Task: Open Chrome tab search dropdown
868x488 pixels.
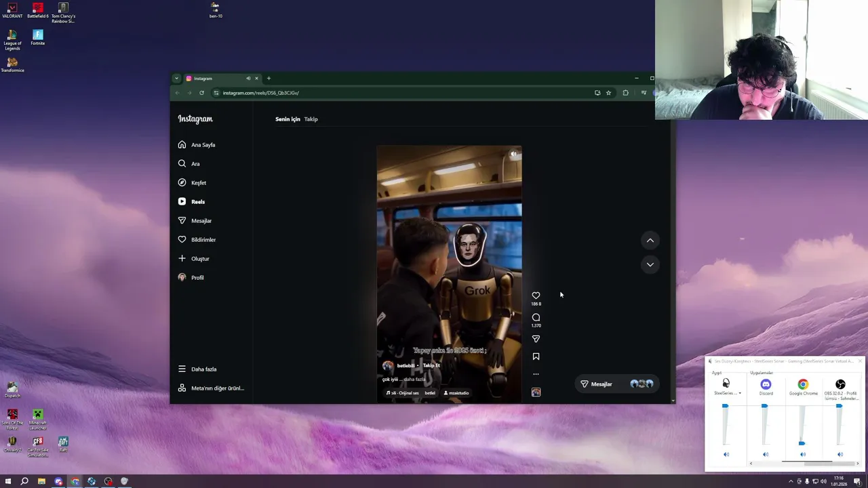Action: [176, 78]
